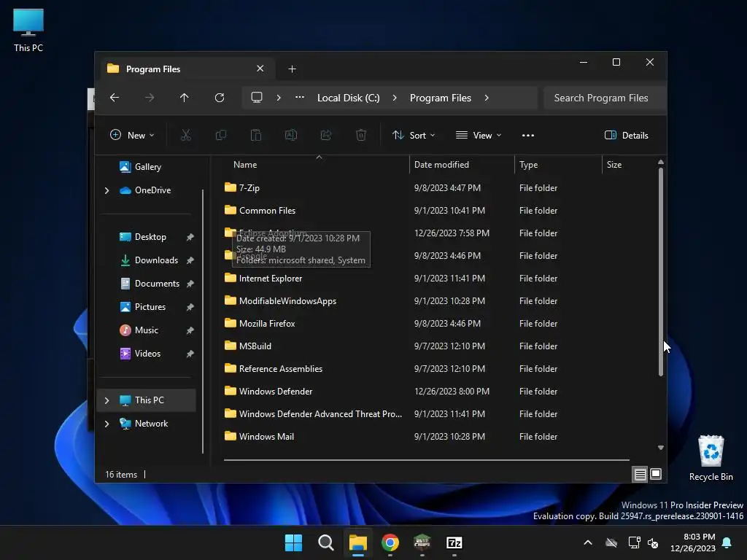Image resolution: width=747 pixels, height=560 pixels.
Task: Select the 7-Zip folder
Action: 249,187
